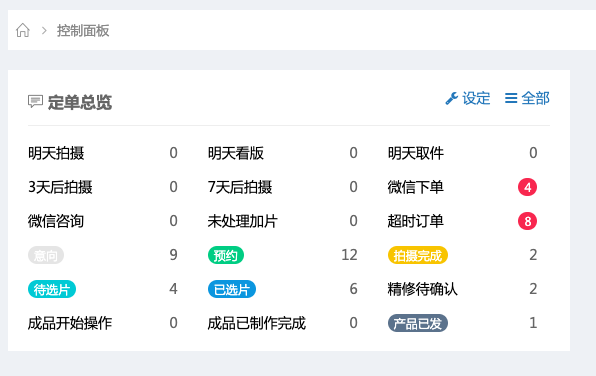
Task: Open the 设定 wrench settings
Action: [468, 98]
